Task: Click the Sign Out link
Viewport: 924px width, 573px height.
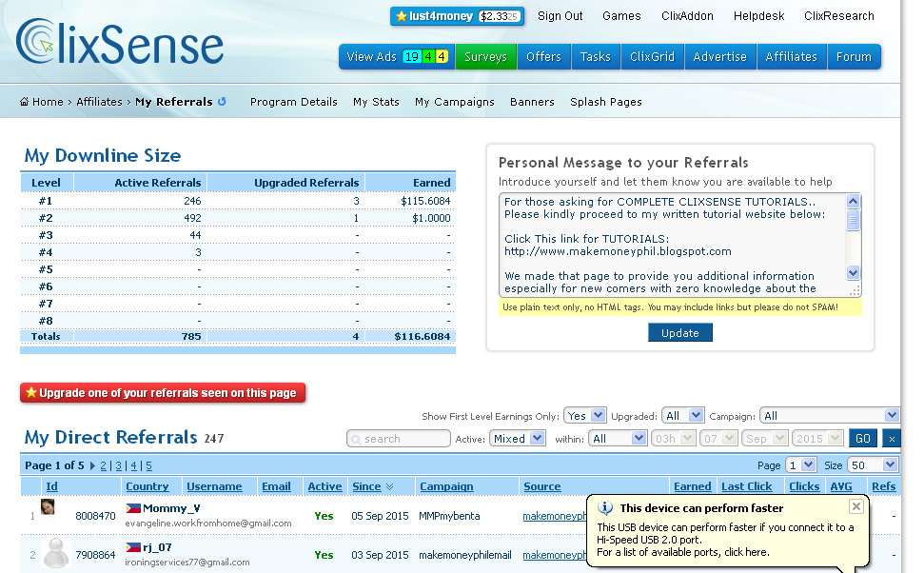Action: click(x=560, y=16)
